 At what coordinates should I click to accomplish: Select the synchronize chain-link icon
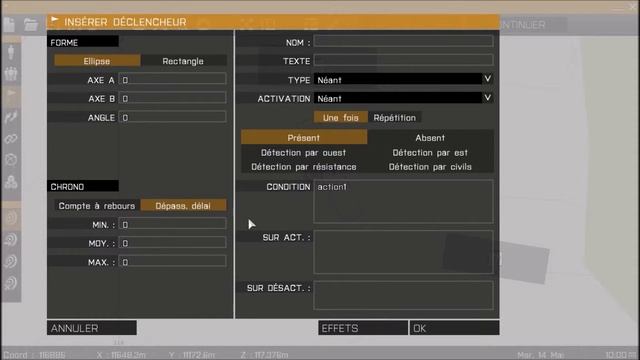11,139
